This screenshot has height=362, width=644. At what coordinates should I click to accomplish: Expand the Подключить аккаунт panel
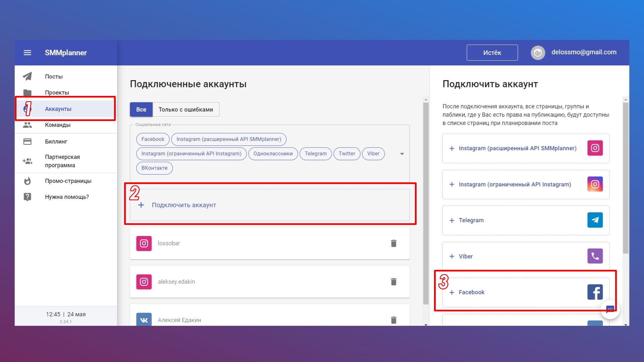tap(183, 205)
